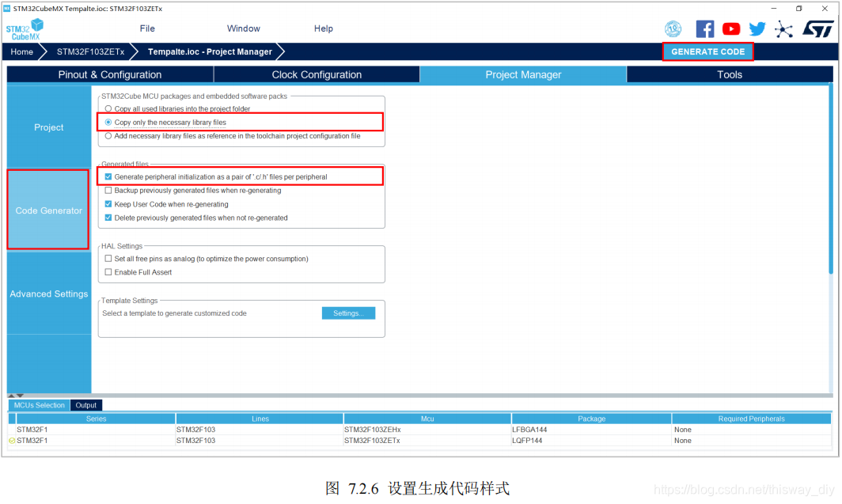Select the Project Manager tab

[x=524, y=74]
